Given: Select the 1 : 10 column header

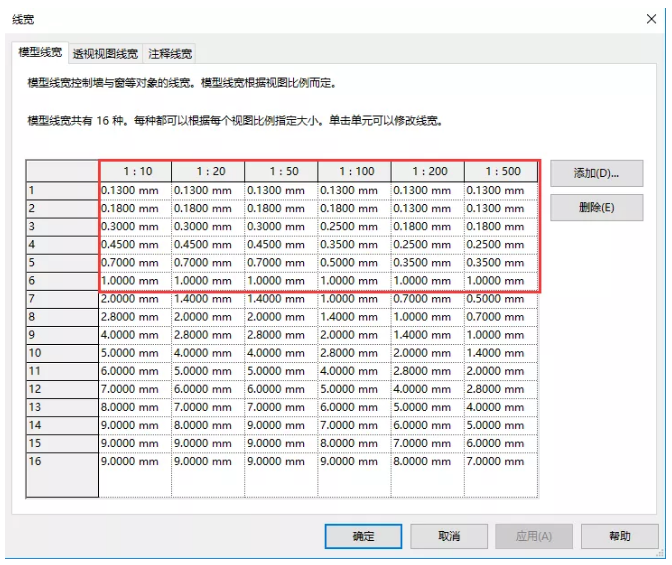Looking at the screenshot, I should coord(135,171).
